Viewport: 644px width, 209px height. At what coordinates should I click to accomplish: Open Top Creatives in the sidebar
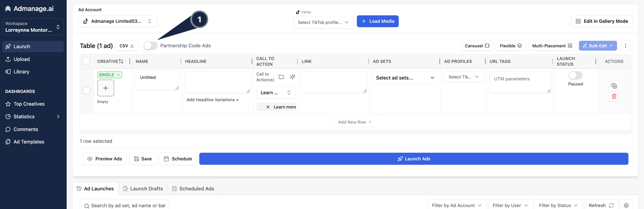(x=29, y=104)
